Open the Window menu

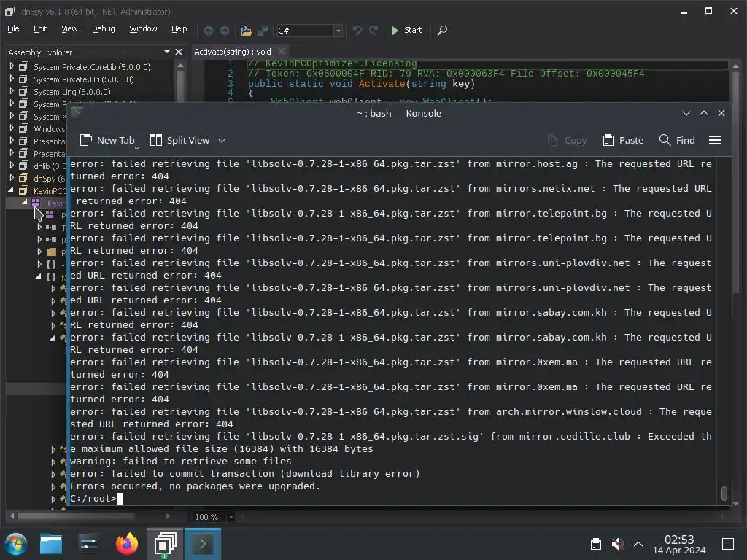pyautogui.click(x=143, y=28)
